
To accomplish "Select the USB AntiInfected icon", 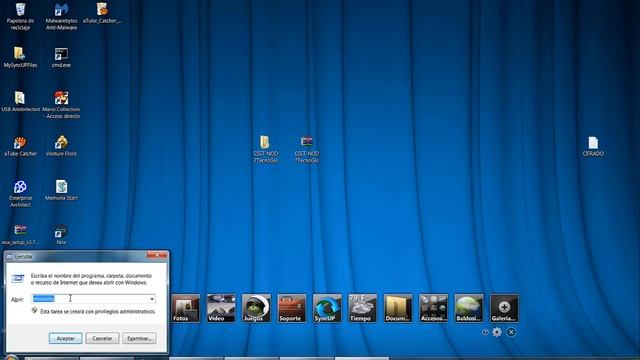I will pyautogui.click(x=20, y=101).
